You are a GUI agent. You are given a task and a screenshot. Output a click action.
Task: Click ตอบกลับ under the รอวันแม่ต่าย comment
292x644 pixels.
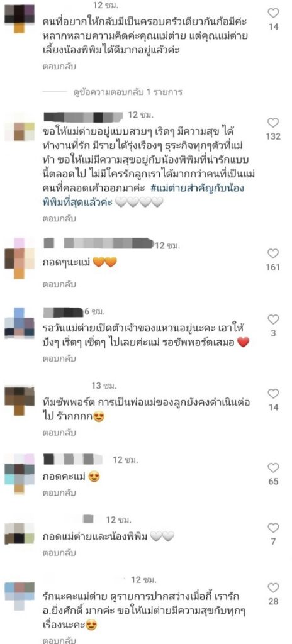pos(59,358)
